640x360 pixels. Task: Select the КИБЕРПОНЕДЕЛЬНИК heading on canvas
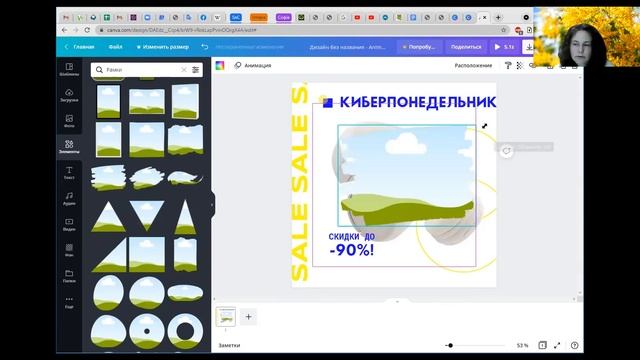coord(418,102)
